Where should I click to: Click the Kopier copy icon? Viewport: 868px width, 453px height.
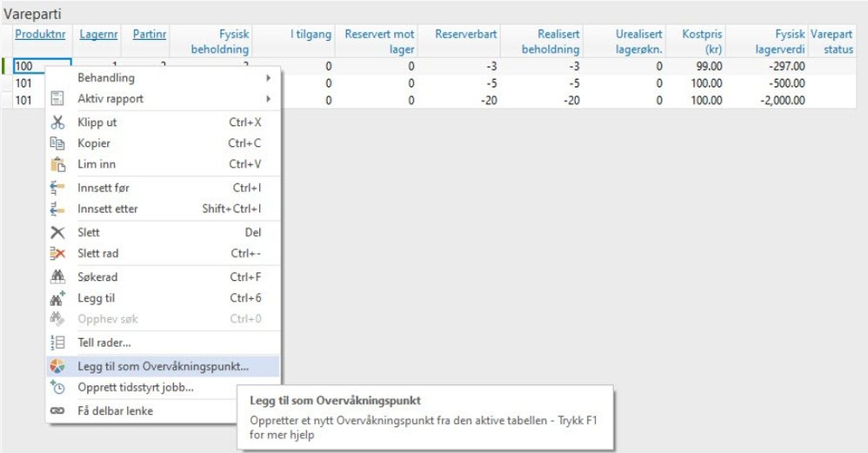click(58, 143)
